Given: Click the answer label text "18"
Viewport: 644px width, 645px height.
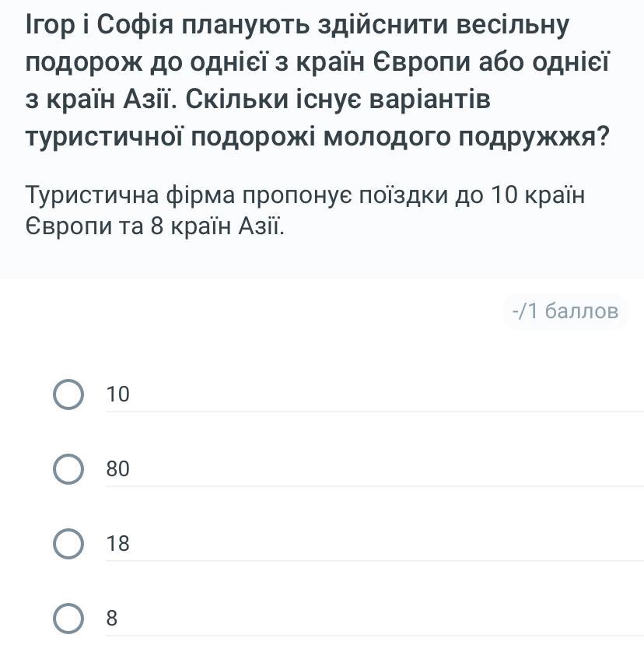Looking at the screenshot, I should point(117,543).
